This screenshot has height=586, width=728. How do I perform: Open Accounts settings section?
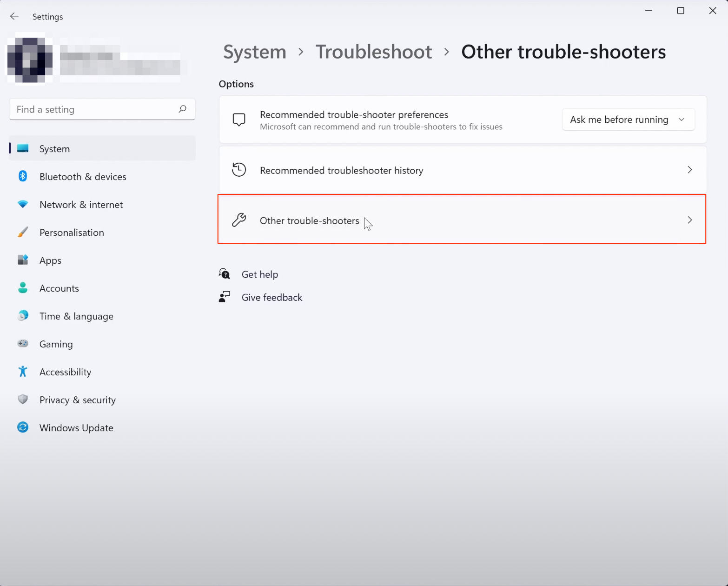(x=59, y=288)
